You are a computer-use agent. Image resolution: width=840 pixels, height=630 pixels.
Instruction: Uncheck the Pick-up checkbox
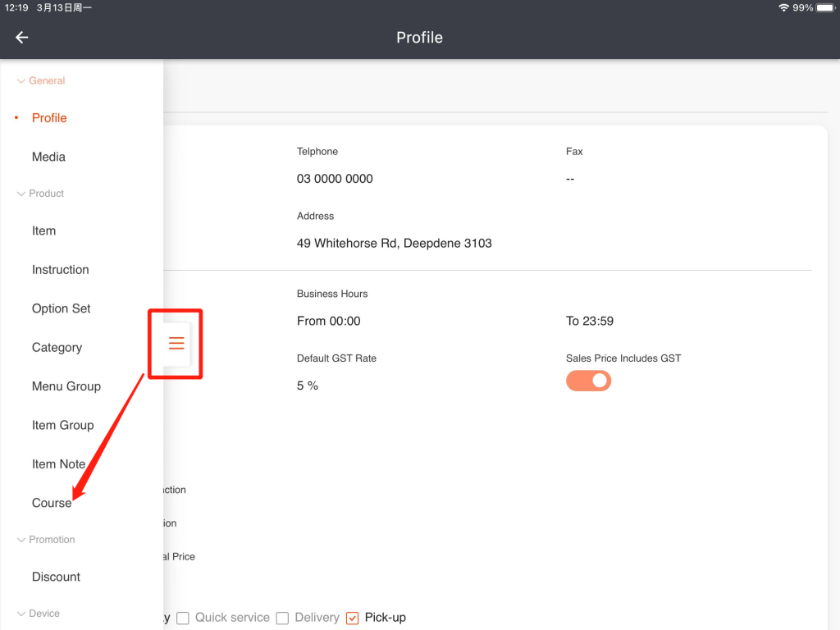[x=353, y=618]
